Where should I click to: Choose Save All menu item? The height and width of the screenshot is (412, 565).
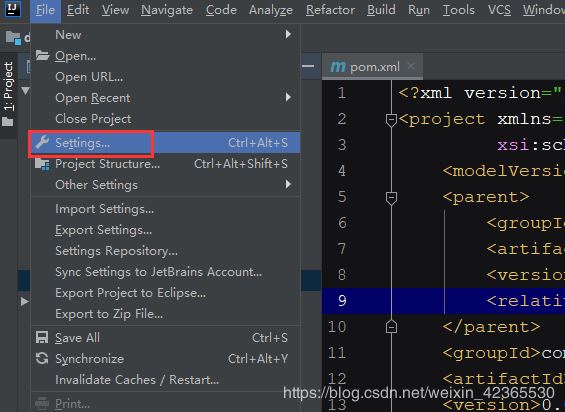point(166,338)
